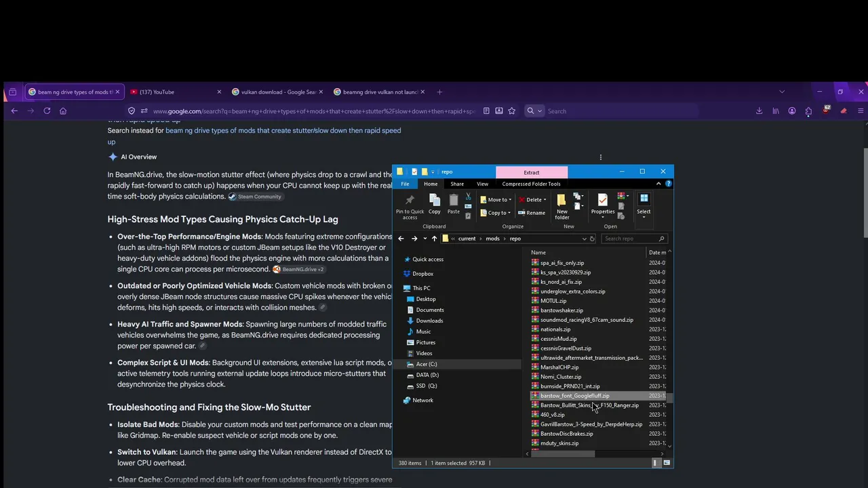Go forward in File Explorer navigation
The image size is (868, 488).
pyautogui.click(x=414, y=239)
